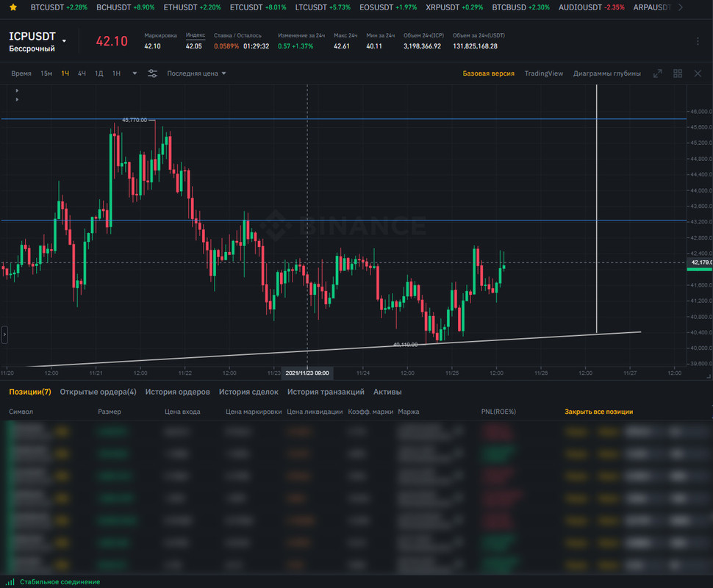
Task: Open the История сделок tab
Action: 248,392
